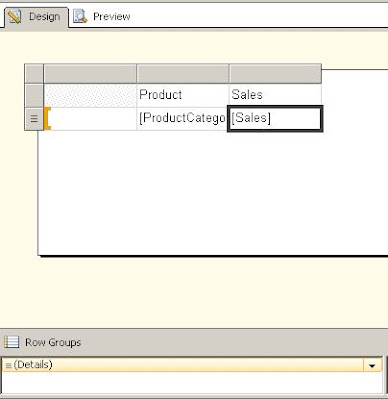
Task: Select the column handle above Product
Action: point(183,74)
